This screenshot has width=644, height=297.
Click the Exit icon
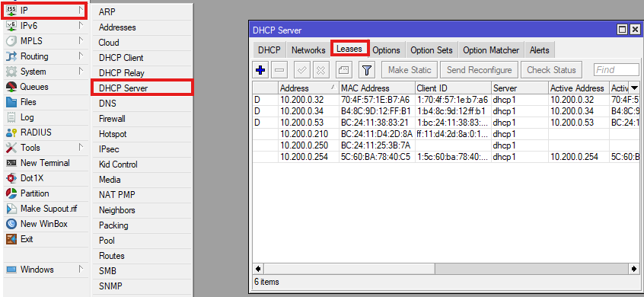[x=12, y=239]
